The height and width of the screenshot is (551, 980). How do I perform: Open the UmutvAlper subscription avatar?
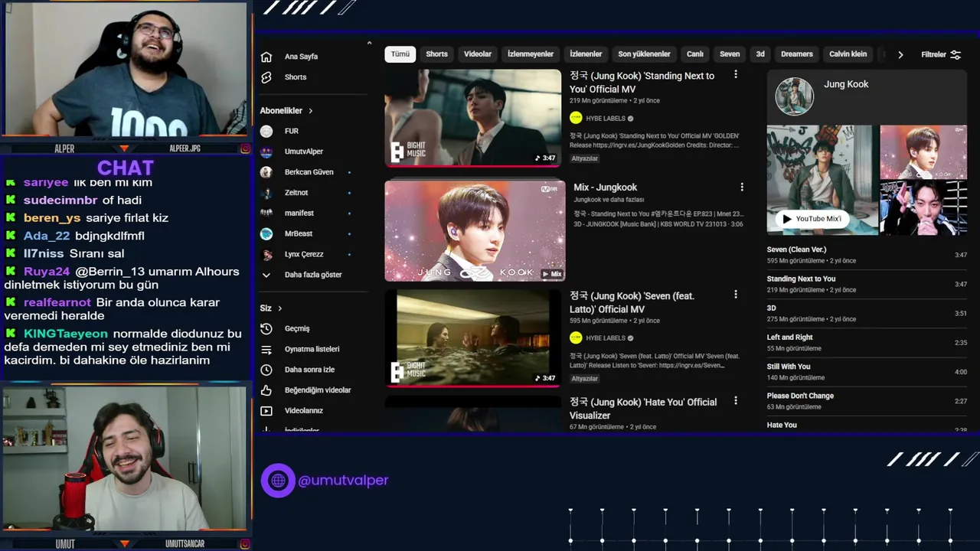tap(266, 152)
